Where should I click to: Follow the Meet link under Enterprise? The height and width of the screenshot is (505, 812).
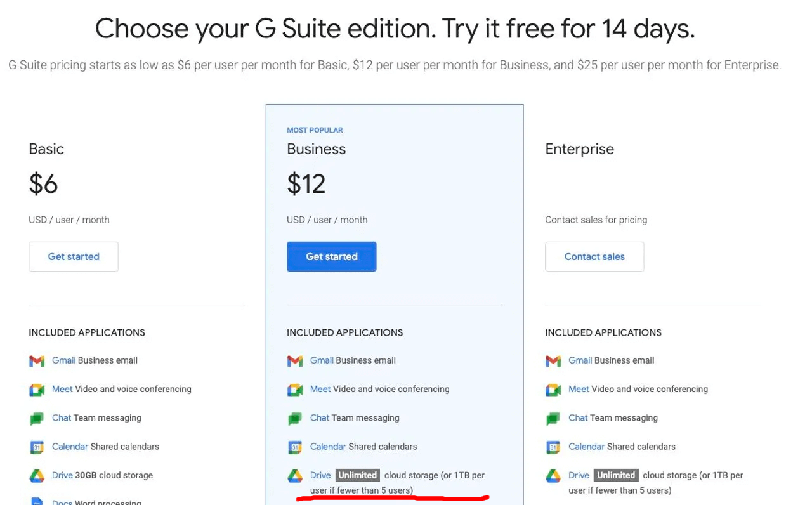tap(579, 389)
